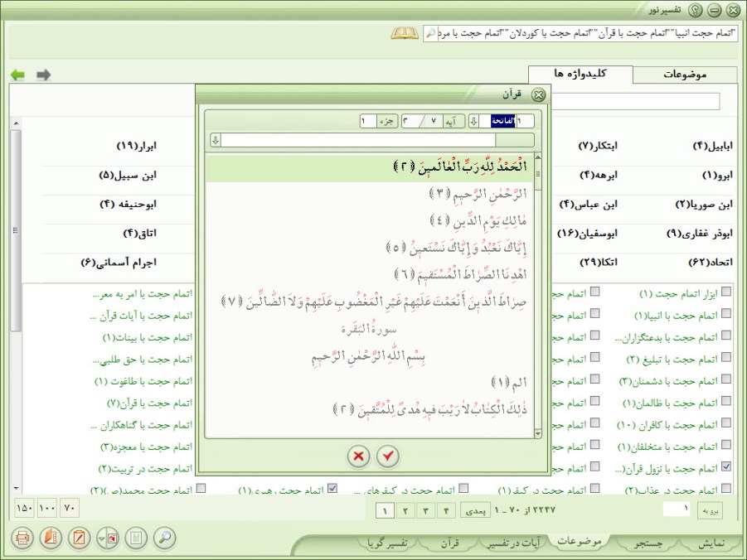Screen dimensions: 747x560
Task: Click the green back arrow
Action: (x=17, y=75)
